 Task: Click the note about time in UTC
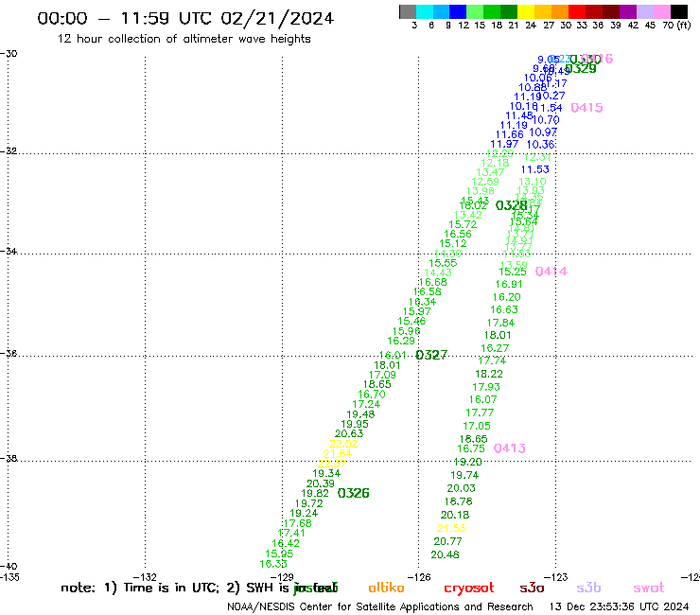[199, 588]
